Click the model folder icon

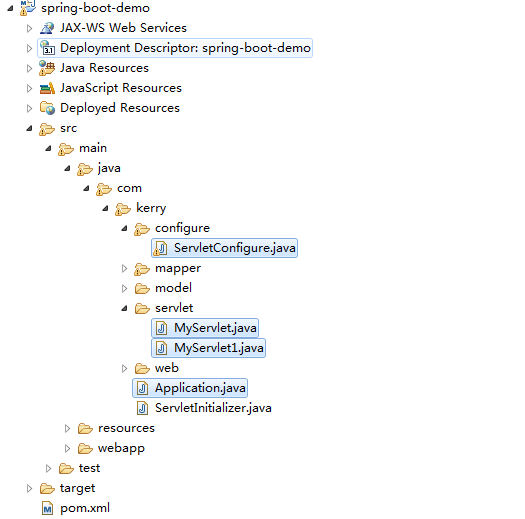(142, 289)
